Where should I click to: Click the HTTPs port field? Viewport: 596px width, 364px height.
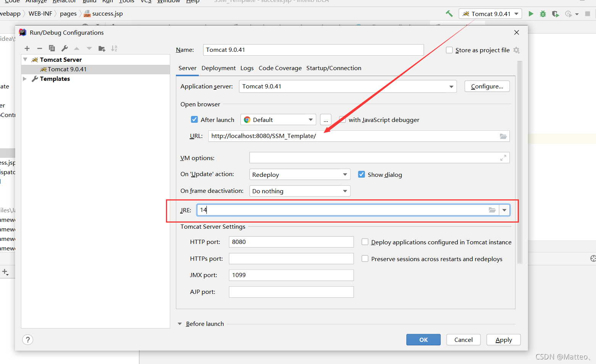[x=292, y=259]
